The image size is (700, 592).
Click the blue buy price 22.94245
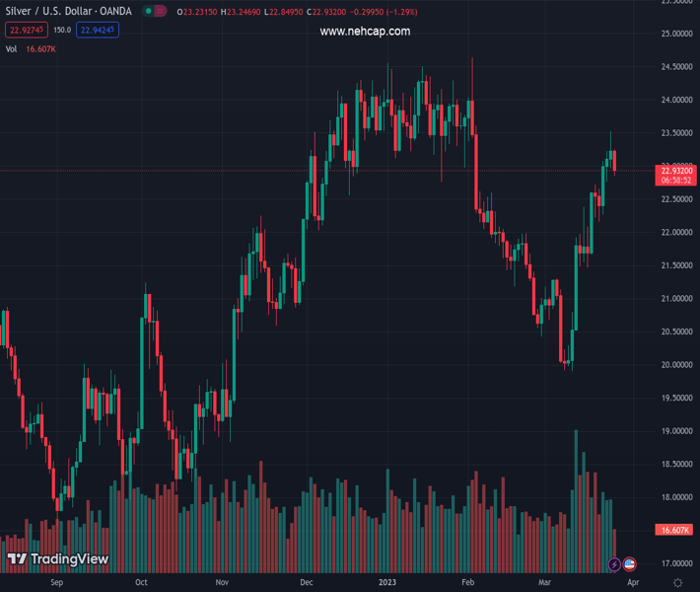click(x=99, y=30)
